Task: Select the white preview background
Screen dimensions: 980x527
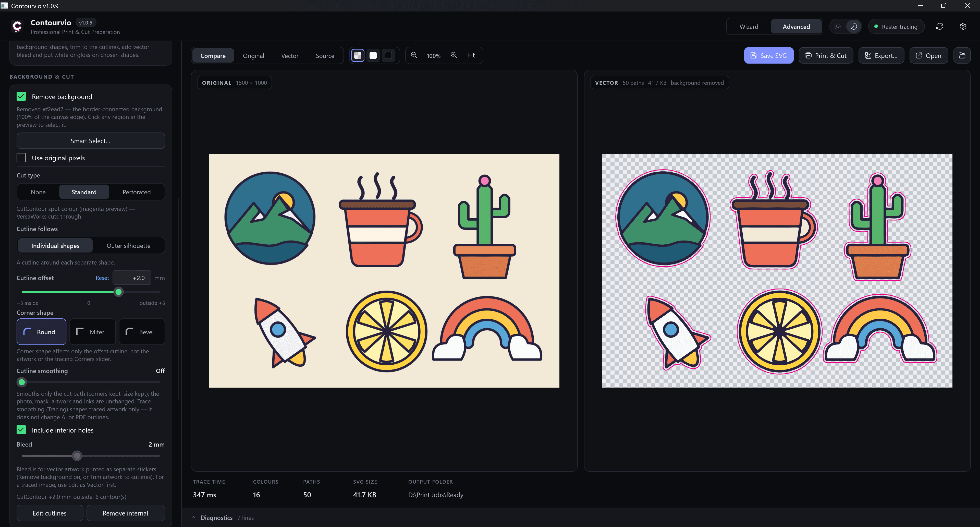Action: click(x=373, y=56)
